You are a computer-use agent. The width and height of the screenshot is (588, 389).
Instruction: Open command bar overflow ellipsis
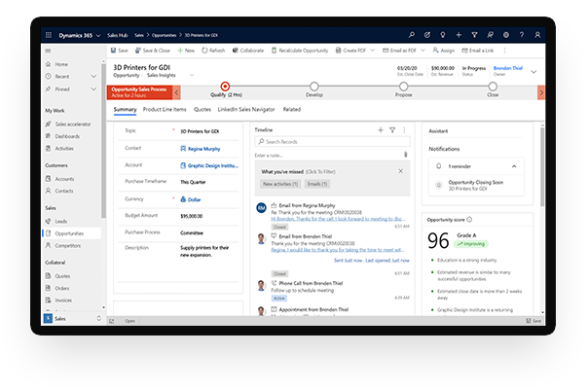coord(504,51)
